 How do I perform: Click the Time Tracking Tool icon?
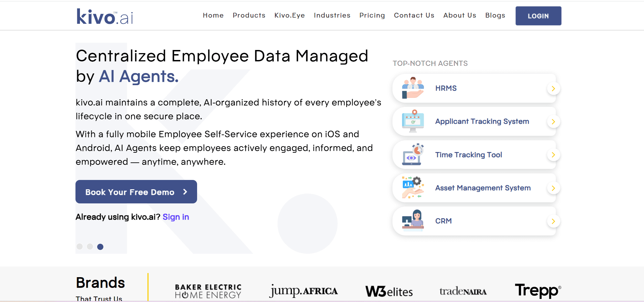412,155
